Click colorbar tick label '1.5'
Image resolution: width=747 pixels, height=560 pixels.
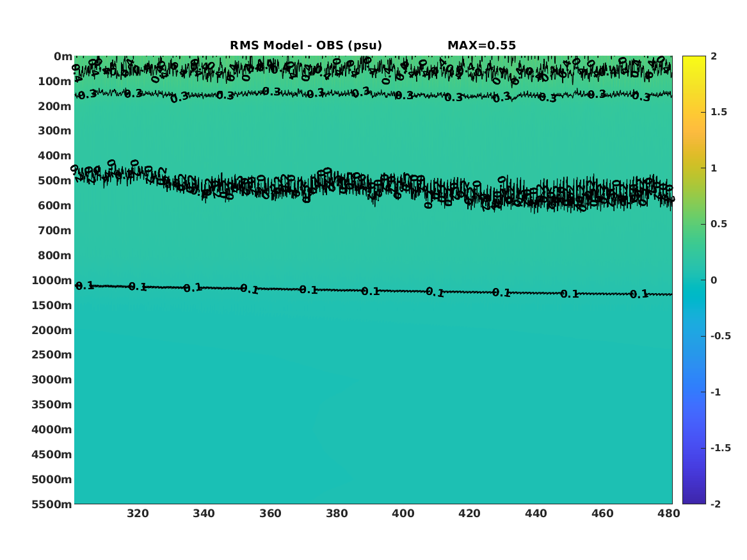pos(718,112)
